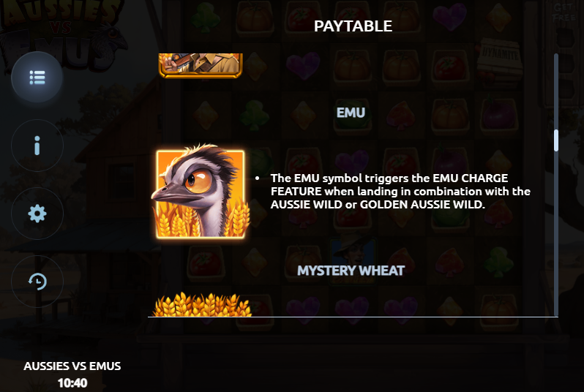Click the EMU symbol image

point(201,192)
